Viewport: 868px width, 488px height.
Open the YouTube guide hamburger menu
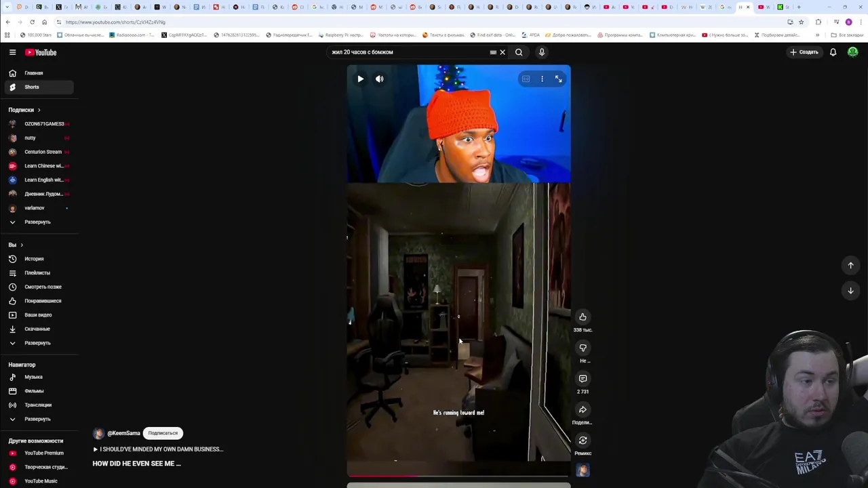tap(12, 52)
